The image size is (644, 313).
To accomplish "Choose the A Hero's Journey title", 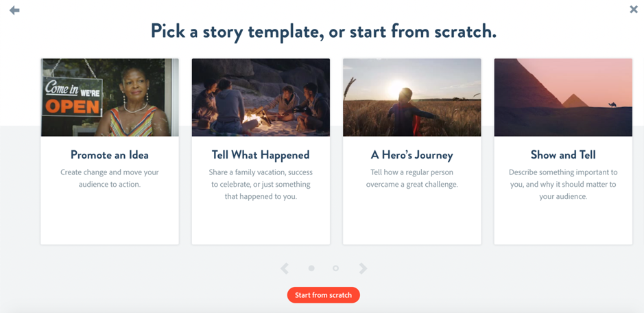I will (x=412, y=154).
